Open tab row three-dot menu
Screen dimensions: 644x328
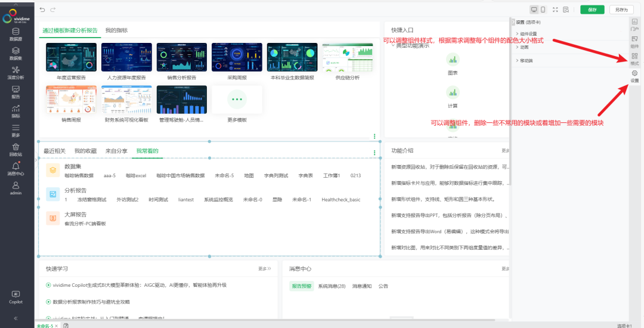coord(374,153)
